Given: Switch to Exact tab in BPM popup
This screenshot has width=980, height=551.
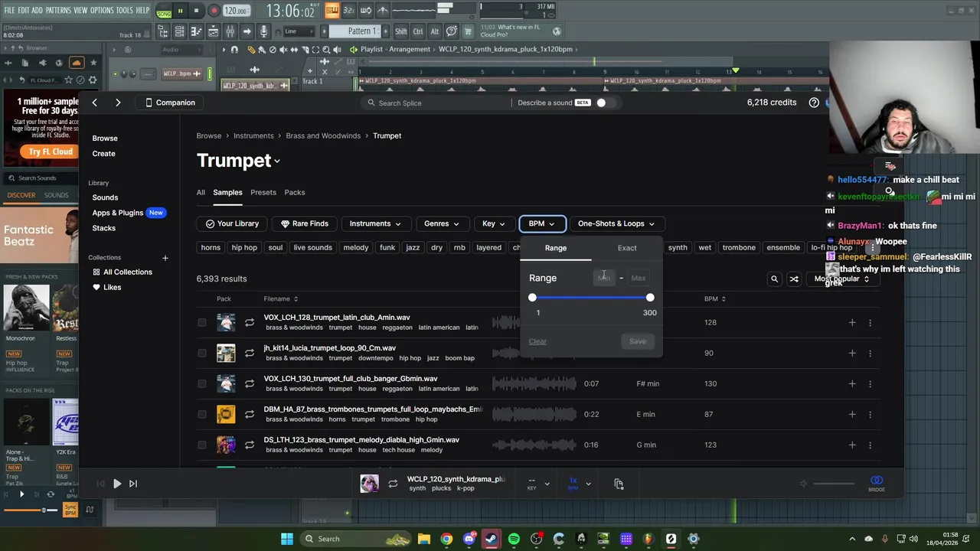Looking at the screenshot, I should pos(627,248).
